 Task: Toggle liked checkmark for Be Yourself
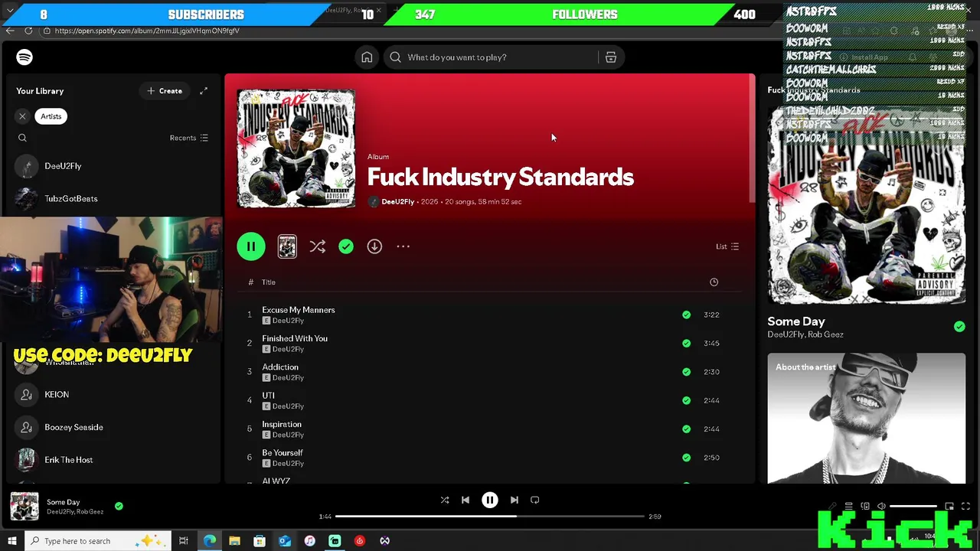686,458
